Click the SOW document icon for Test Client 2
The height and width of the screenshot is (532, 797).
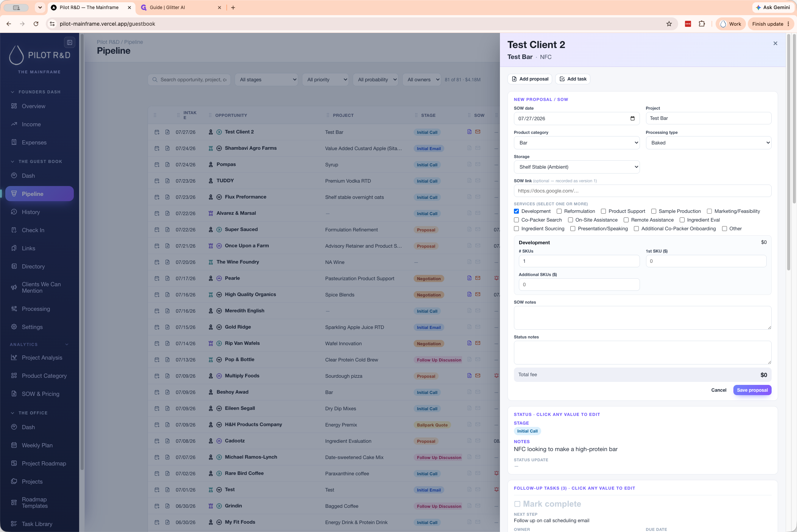469,132
